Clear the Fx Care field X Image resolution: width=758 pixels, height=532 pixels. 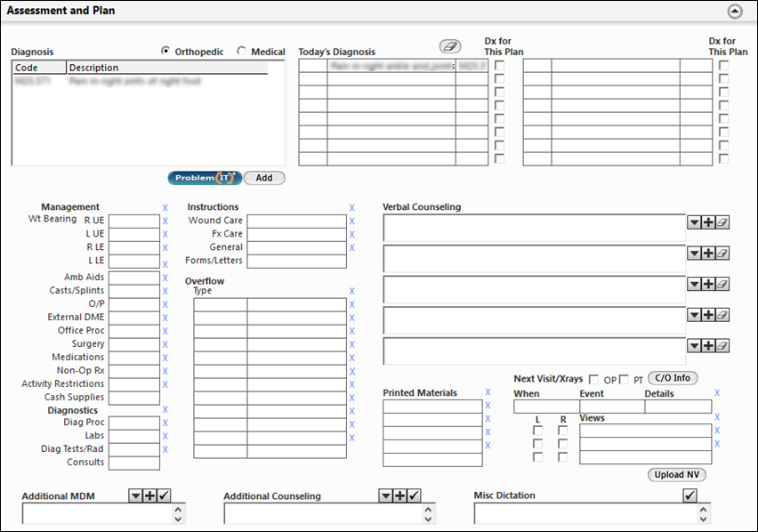tap(352, 234)
